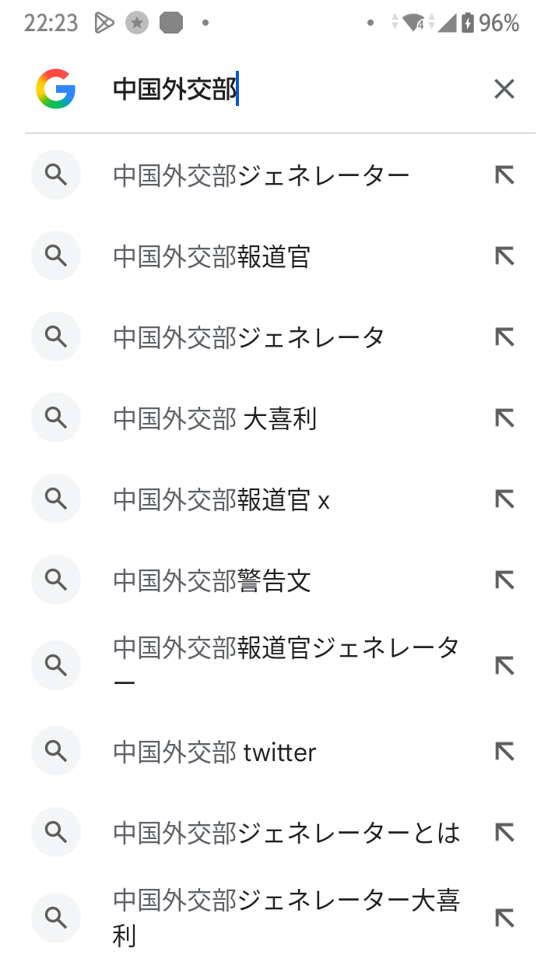Tap arrow icon for 中国外交部報道官 x
Image resolution: width=555 pixels, height=980 pixels.
pyautogui.click(x=504, y=500)
